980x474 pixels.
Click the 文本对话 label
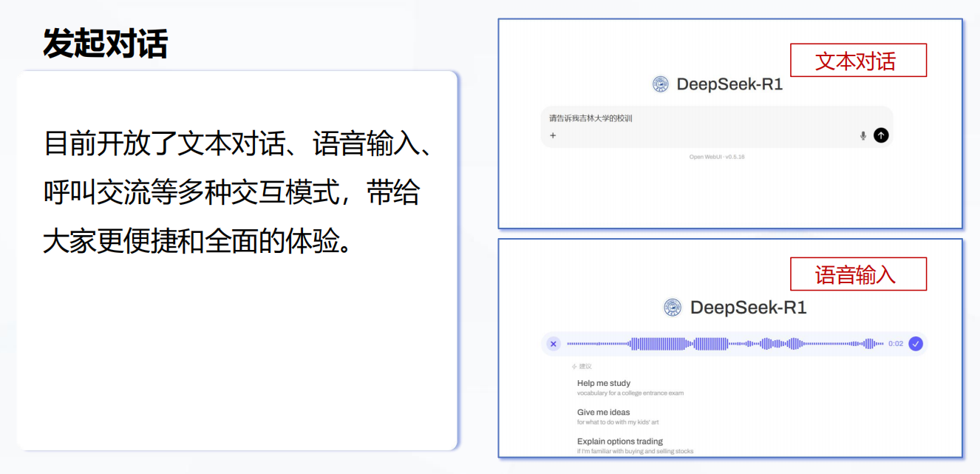pyautogui.click(x=858, y=60)
